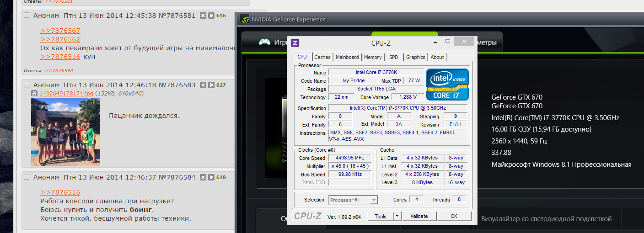Click the Intel Core i7 logo badge

[x=447, y=84]
